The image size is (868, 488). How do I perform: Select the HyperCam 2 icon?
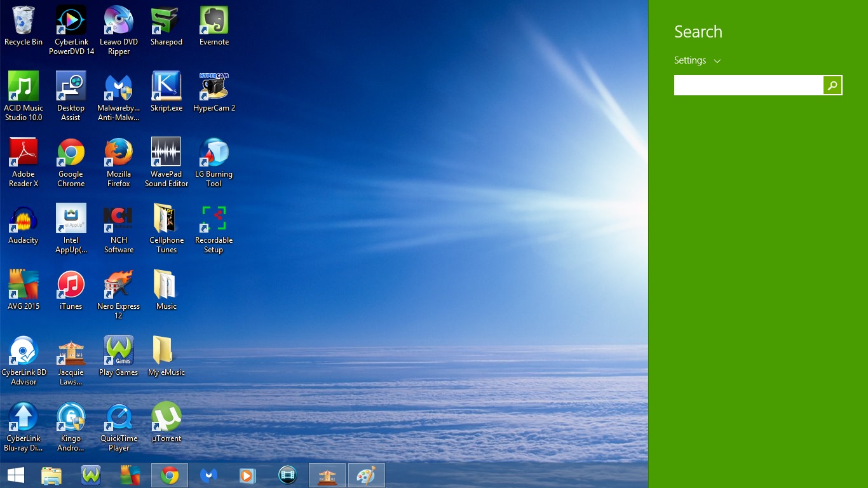[214, 93]
